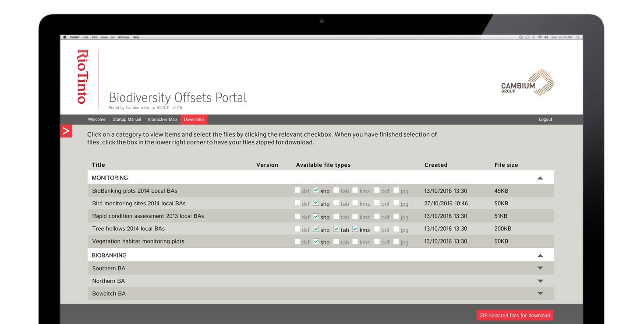This screenshot has width=644, height=324.
Task: Click ZIP selected files for download
Action: (515, 315)
